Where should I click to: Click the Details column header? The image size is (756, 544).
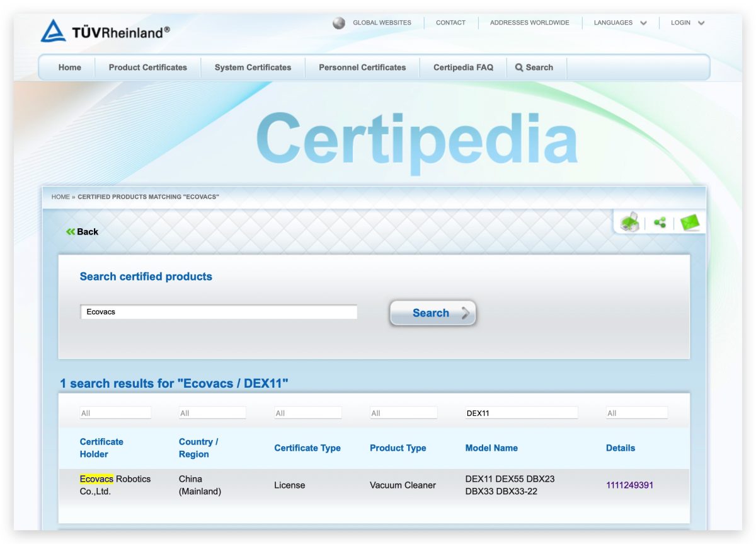(x=621, y=448)
